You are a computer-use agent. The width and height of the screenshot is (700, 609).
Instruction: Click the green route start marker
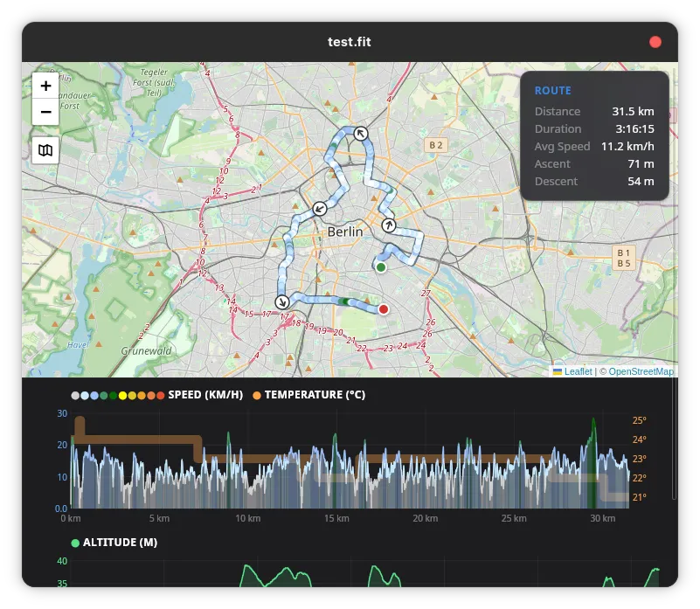(x=380, y=267)
